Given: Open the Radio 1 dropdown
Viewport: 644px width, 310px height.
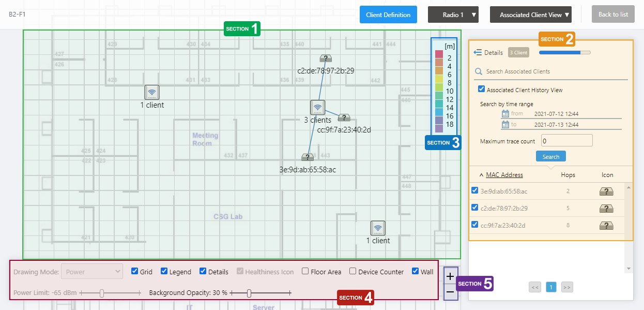Looking at the screenshot, I should pyautogui.click(x=453, y=14).
